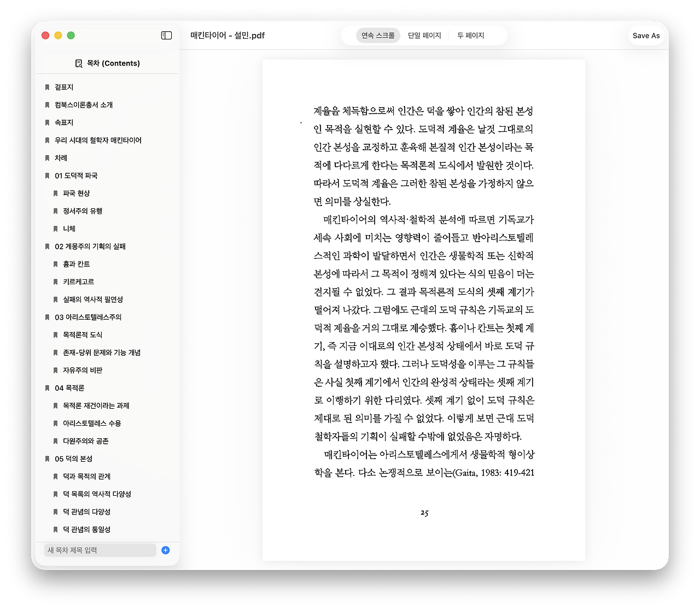The image size is (700, 611).
Task: Click the Save As button
Action: tap(646, 36)
